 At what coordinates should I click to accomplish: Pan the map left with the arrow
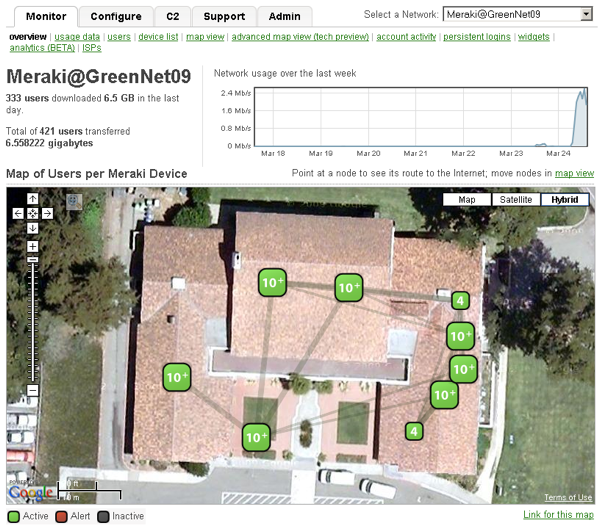[18, 213]
